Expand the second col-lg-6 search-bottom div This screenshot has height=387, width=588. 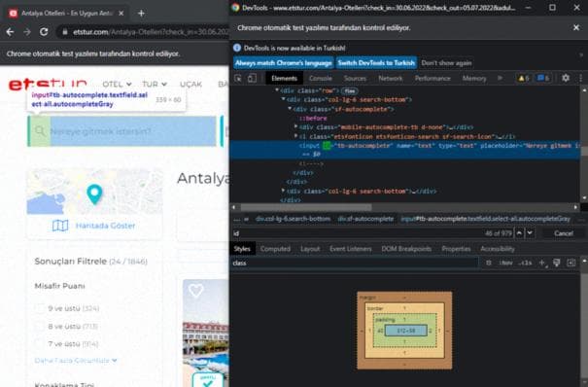283,191
